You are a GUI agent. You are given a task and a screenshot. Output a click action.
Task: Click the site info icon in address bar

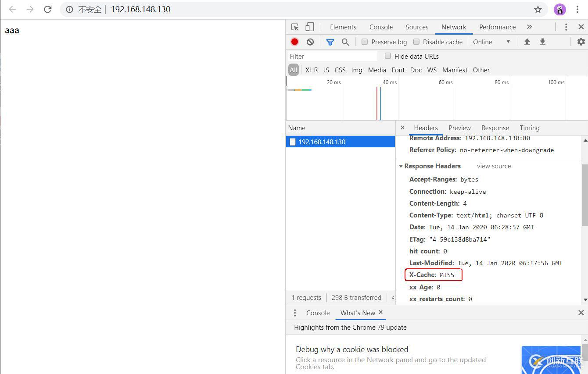[69, 9]
